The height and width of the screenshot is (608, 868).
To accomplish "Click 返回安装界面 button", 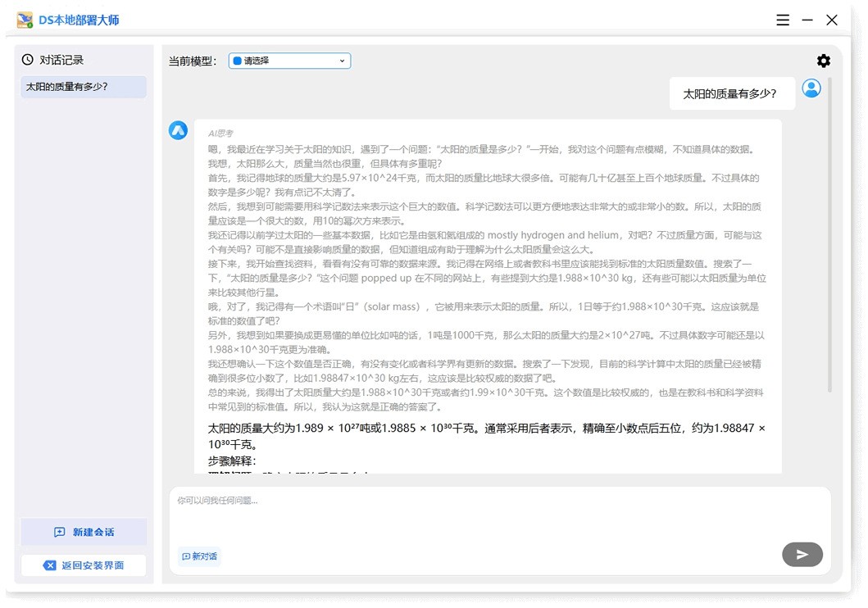I will (84, 565).
